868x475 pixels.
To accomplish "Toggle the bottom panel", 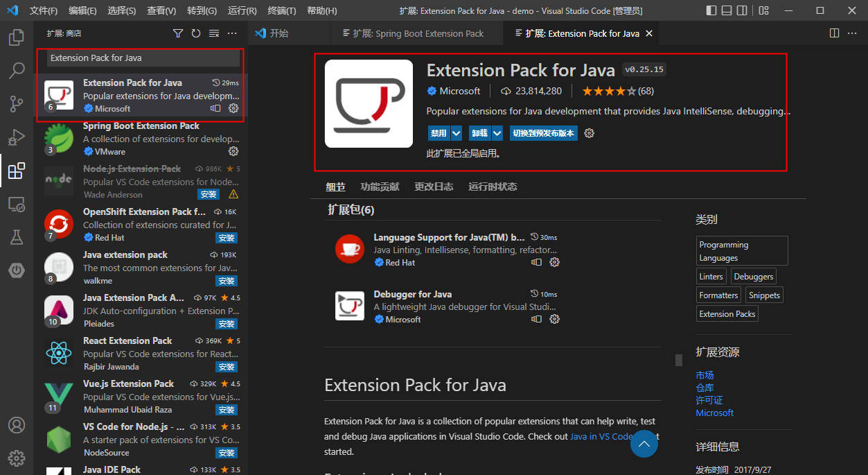I will coord(727,10).
